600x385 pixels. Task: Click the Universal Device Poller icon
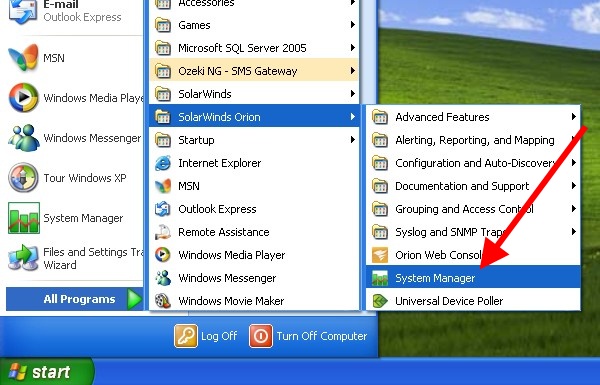[380, 301]
